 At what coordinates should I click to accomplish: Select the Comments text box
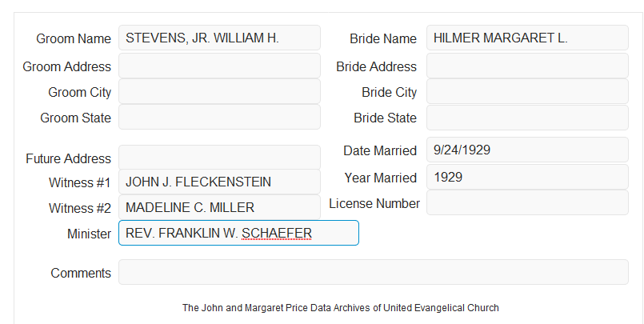pos(374,272)
